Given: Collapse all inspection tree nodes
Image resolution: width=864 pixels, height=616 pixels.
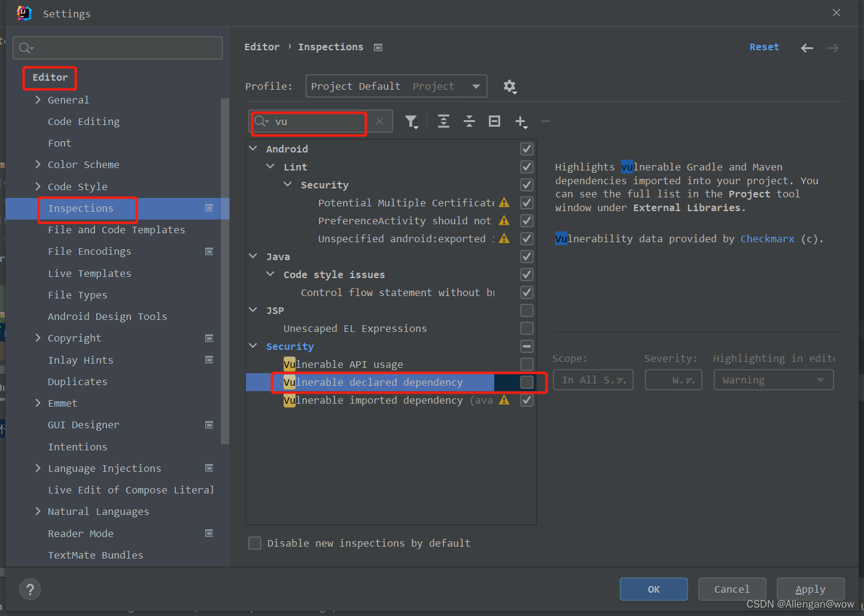Looking at the screenshot, I should click(x=469, y=121).
